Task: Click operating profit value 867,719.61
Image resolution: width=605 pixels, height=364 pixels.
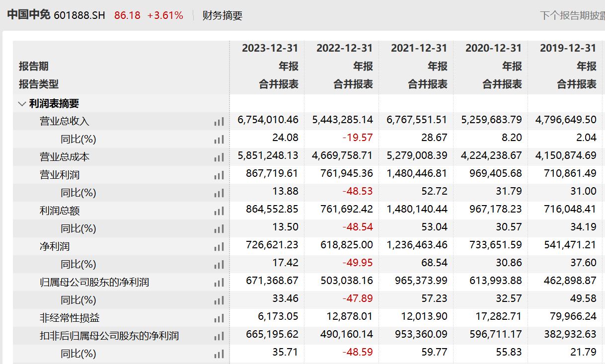Action: click(x=272, y=173)
